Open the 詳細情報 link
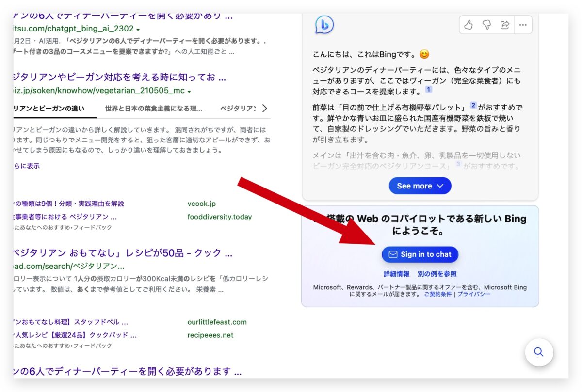This screenshot has height=392, width=582. pos(397,274)
